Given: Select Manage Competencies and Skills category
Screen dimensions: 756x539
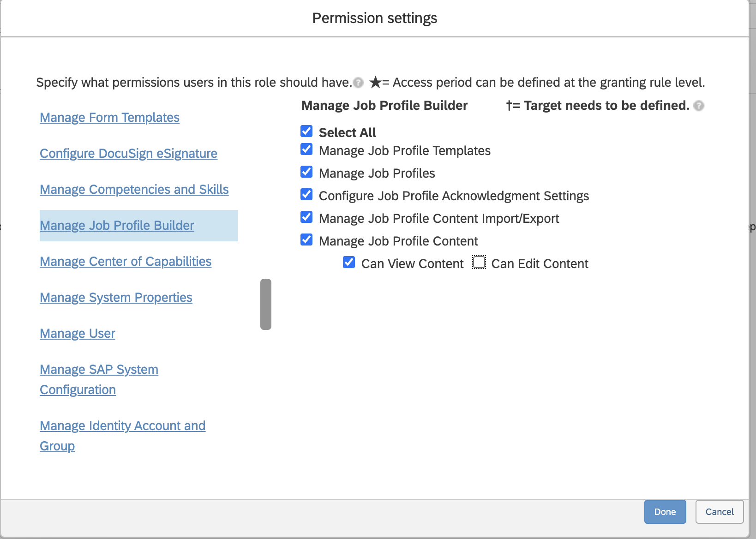Looking at the screenshot, I should (134, 190).
